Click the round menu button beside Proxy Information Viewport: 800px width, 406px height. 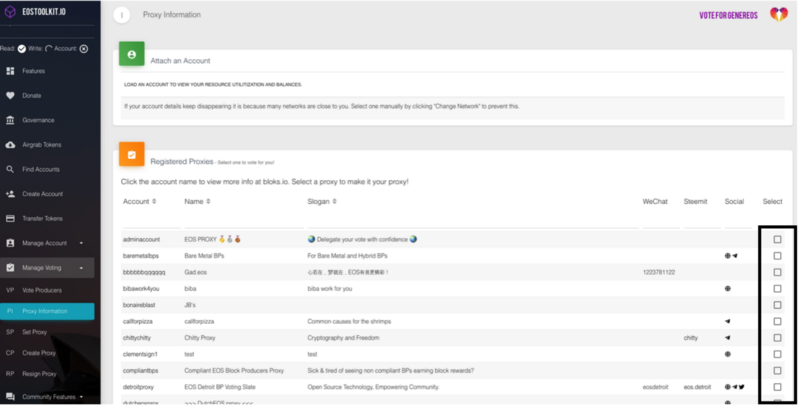(x=122, y=15)
